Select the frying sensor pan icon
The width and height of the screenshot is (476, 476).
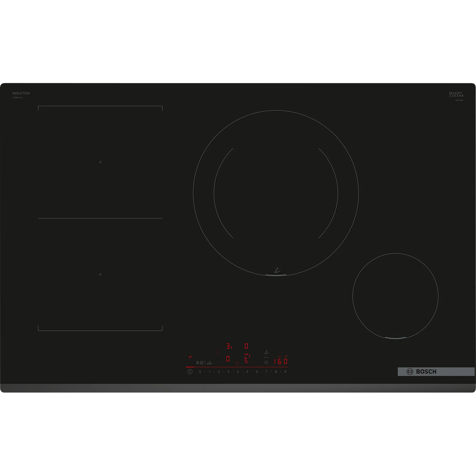coord(266,352)
